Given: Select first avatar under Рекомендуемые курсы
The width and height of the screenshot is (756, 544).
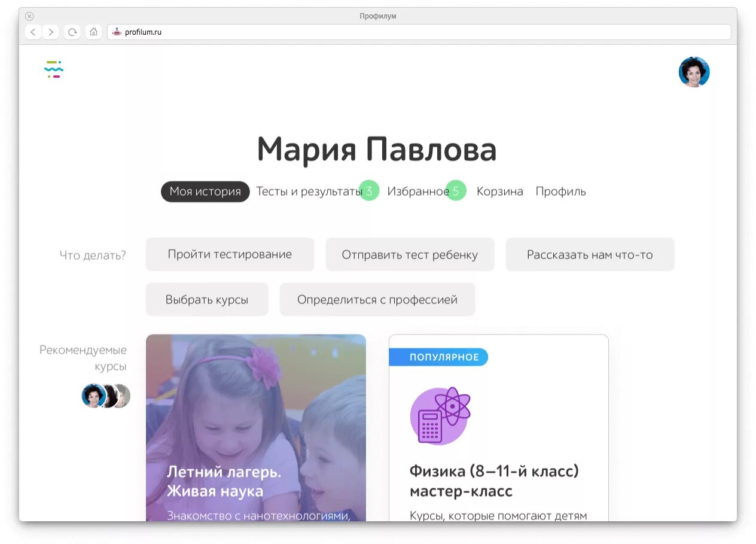Looking at the screenshot, I should pyautogui.click(x=93, y=396).
